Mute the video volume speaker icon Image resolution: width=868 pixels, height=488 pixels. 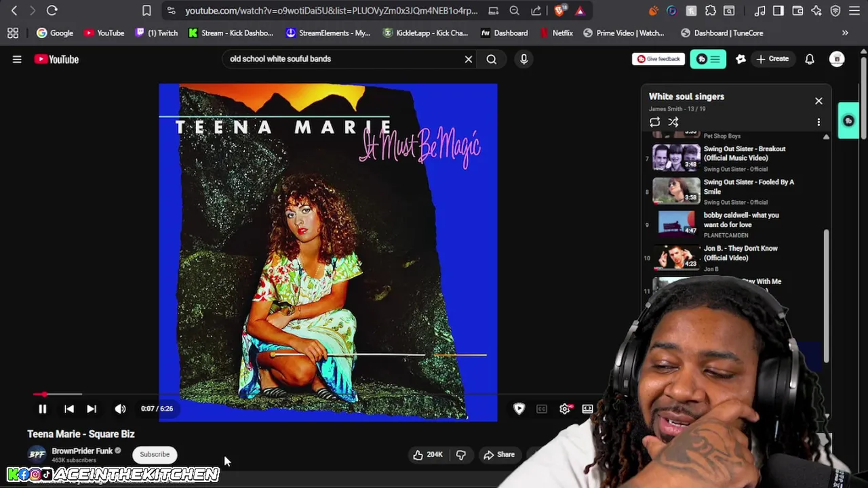tap(120, 409)
